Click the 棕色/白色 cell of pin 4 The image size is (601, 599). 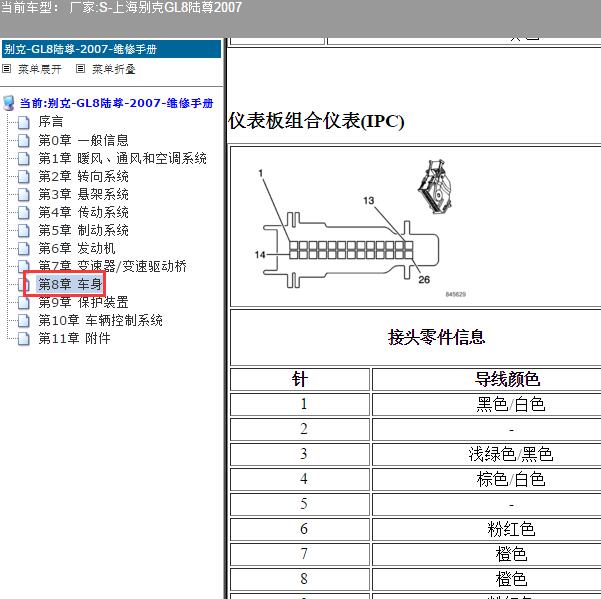coord(511,479)
